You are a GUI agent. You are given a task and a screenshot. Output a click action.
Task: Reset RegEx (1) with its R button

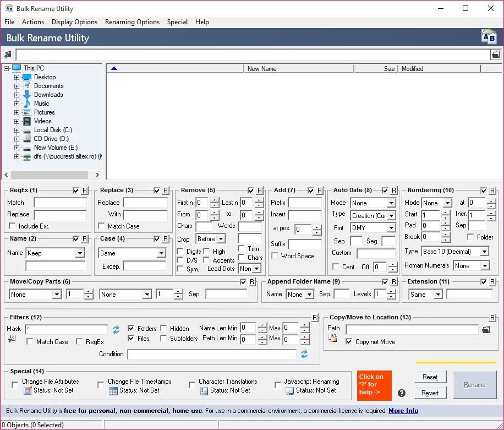(x=85, y=190)
